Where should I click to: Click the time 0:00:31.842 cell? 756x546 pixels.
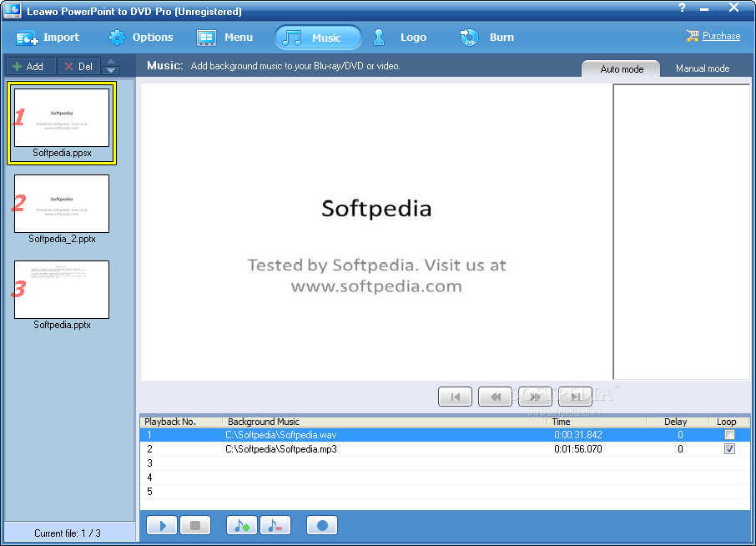pyautogui.click(x=578, y=435)
